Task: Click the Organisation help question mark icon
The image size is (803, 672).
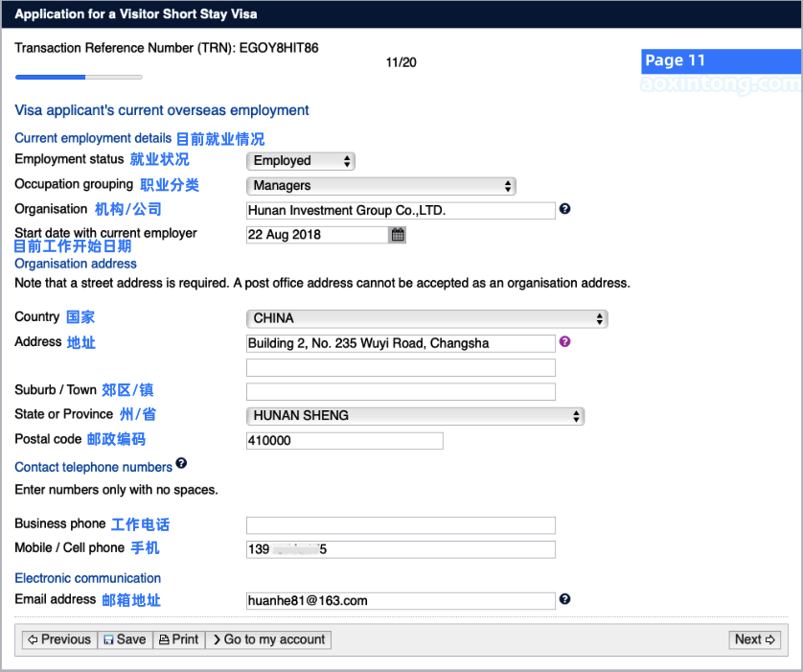Action: pyautogui.click(x=565, y=209)
